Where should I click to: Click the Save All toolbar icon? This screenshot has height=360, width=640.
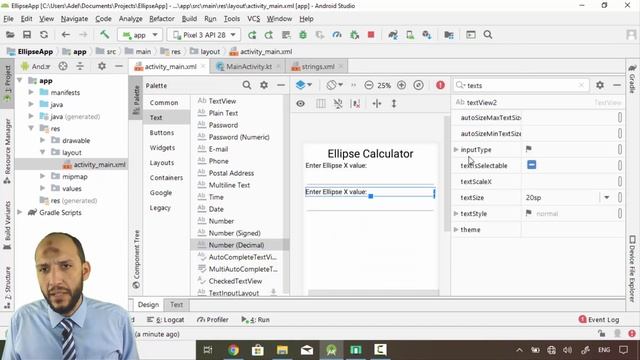point(27,35)
